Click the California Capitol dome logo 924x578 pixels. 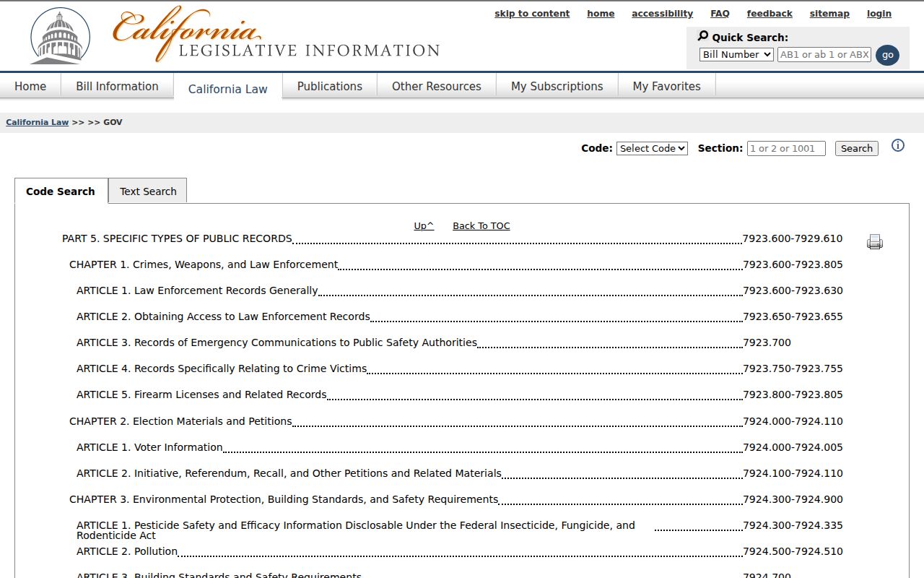click(61, 36)
